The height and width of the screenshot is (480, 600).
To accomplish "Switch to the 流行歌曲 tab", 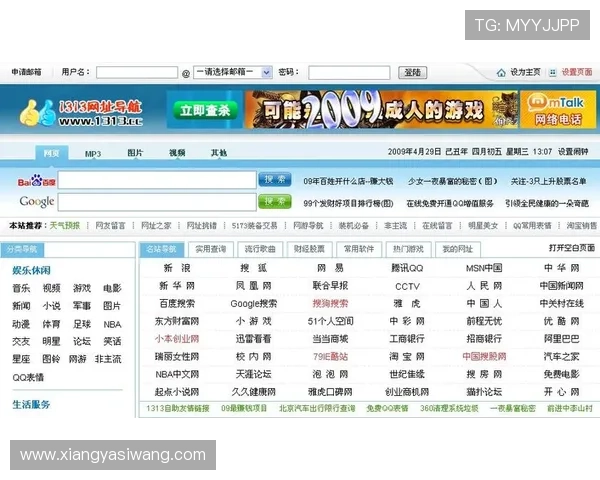I will (x=260, y=250).
